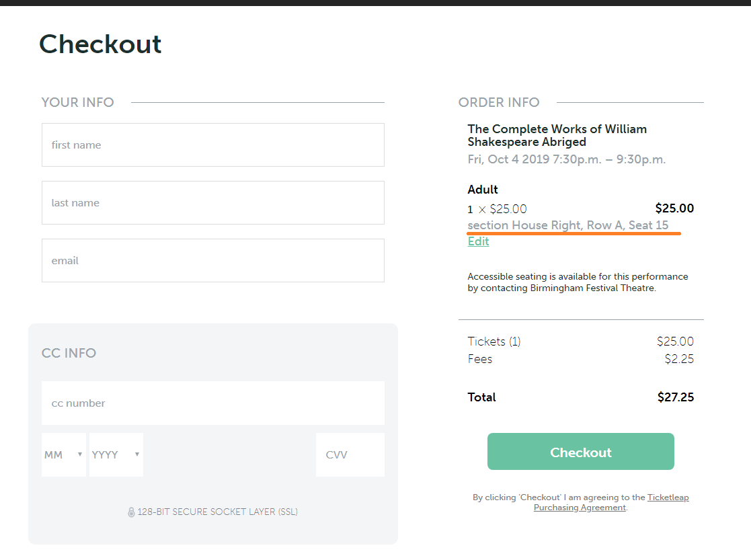Click the first name input field
751x560 pixels.
click(x=212, y=145)
